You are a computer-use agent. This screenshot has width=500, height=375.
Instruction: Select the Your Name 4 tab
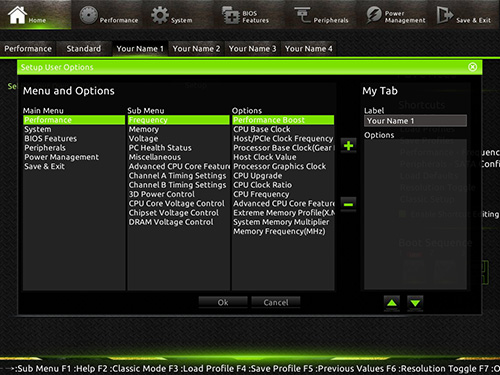pos(308,49)
